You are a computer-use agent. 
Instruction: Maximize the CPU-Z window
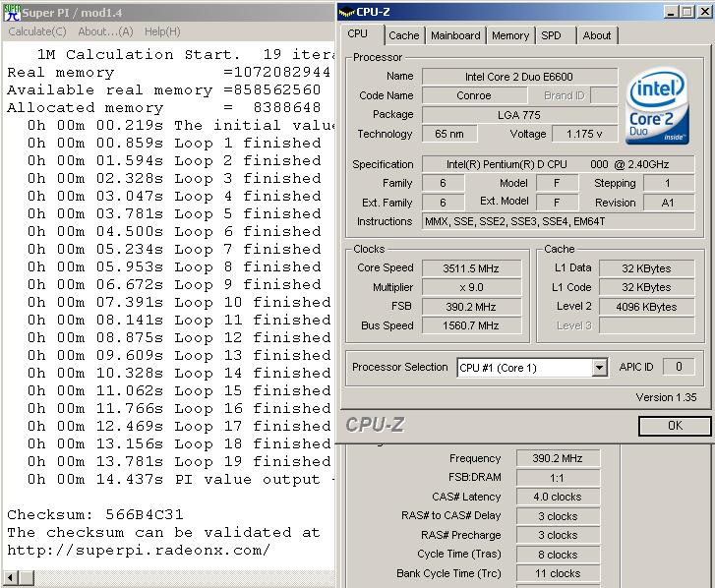pyautogui.click(x=687, y=13)
